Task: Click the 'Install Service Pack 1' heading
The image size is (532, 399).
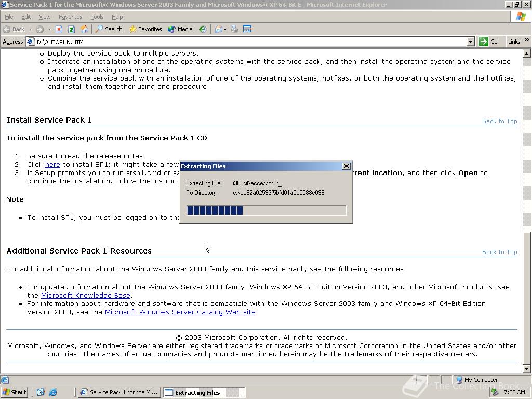Action: point(49,120)
